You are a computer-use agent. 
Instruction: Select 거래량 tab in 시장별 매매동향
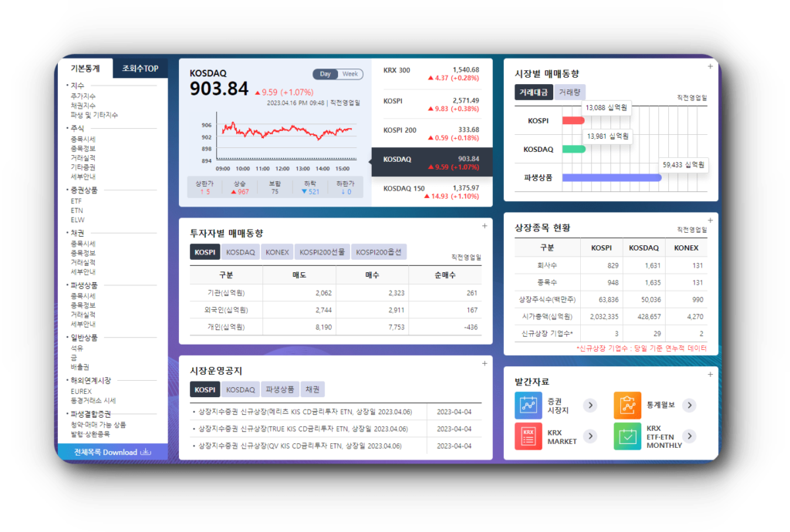tap(570, 92)
